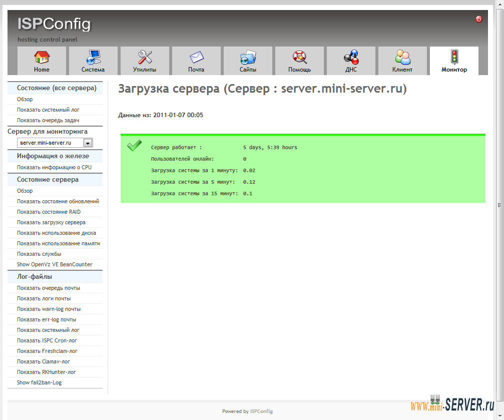Open Показать использование памяти
This screenshot has width=504, height=420.
coord(59,243)
